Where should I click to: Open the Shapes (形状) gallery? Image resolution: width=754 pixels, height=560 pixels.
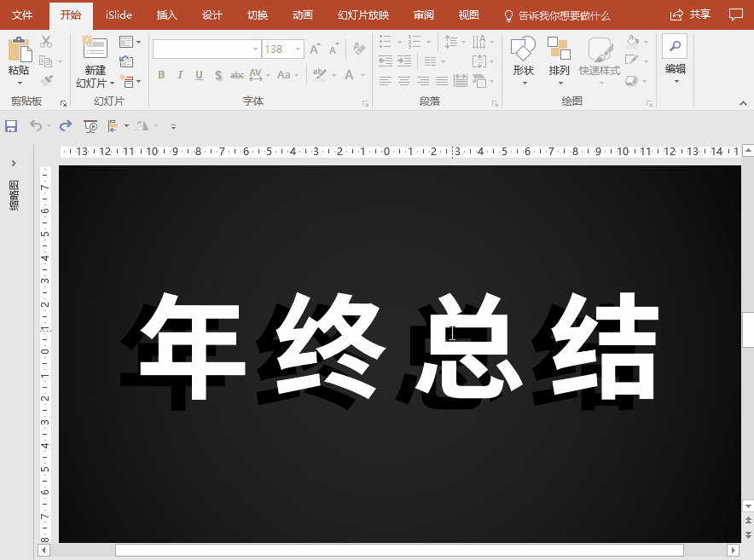[x=523, y=49]
